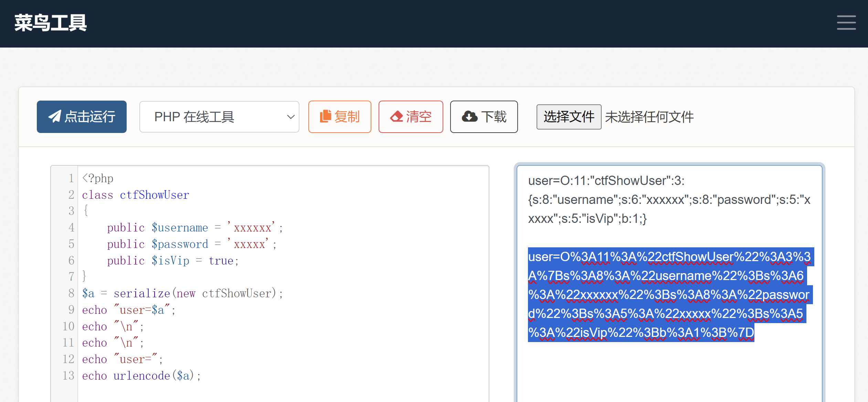Open the hamburger menu icon

(846, 22)
